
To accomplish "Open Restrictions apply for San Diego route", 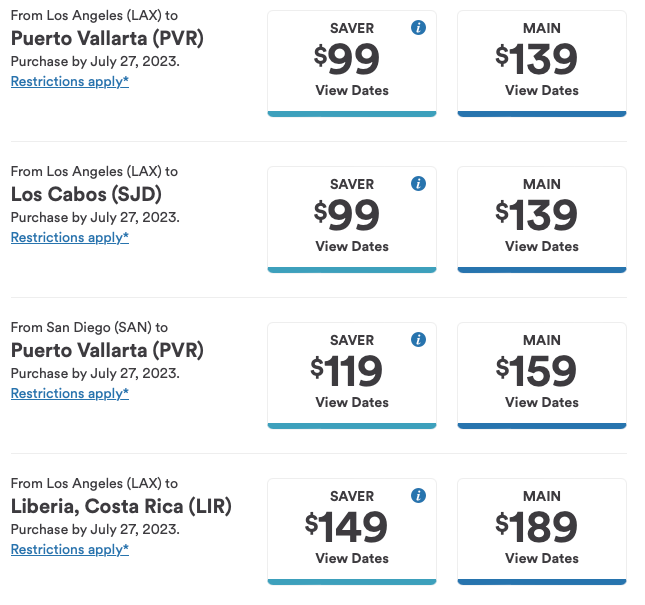I will 70,393.
